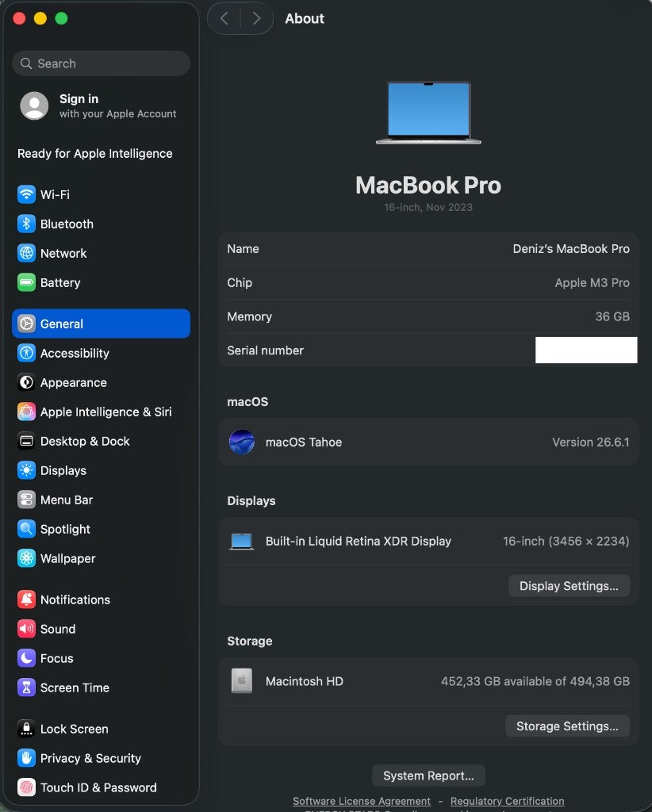Go forward with the right chevron

pyautogui.click(x=256, y=19)
